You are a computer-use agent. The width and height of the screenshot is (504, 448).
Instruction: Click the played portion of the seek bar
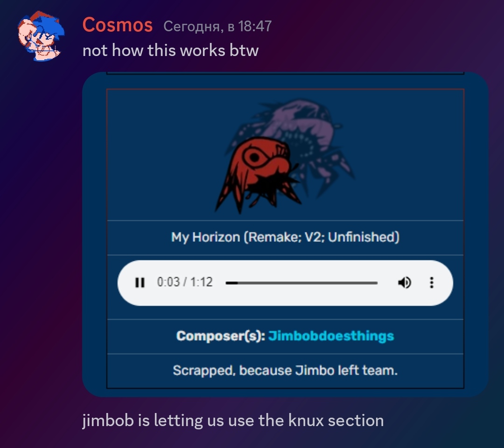click(x=231, y=283)
